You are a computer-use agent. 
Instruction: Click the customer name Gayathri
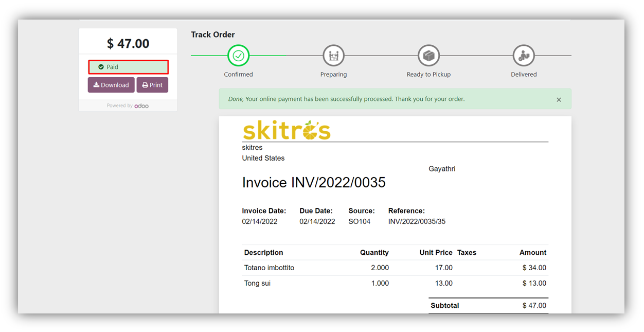(x=442, y=169)
